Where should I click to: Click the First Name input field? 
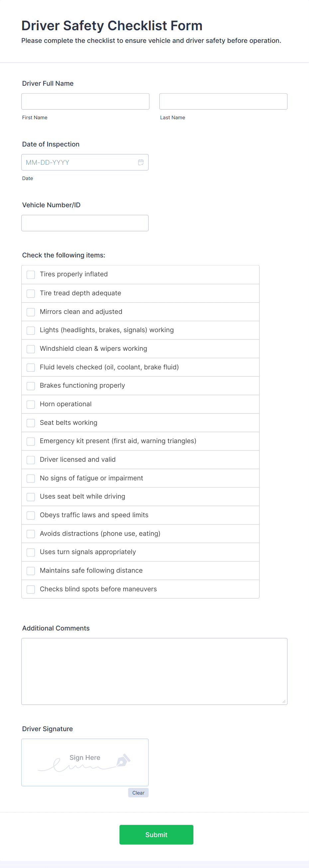(85, 101)
